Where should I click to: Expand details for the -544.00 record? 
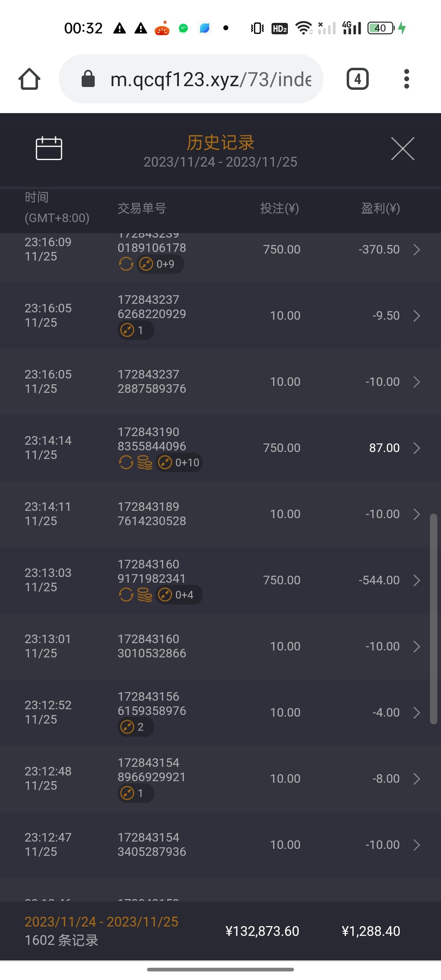pos(416,580)
